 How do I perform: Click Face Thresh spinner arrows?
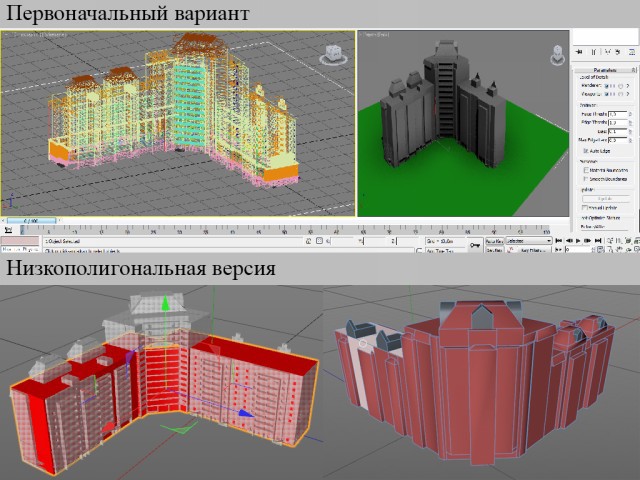coord(630,114)
